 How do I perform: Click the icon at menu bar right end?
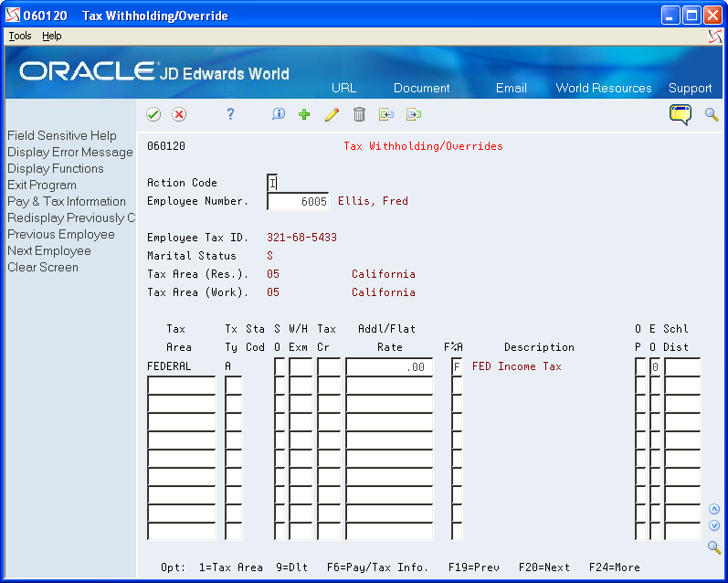pos(715,37)
